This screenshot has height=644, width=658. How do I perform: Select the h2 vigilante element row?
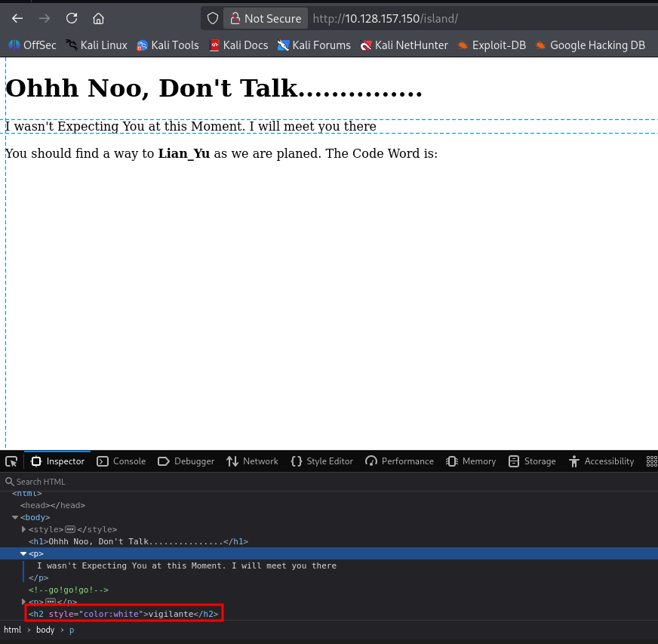(329, 614)
